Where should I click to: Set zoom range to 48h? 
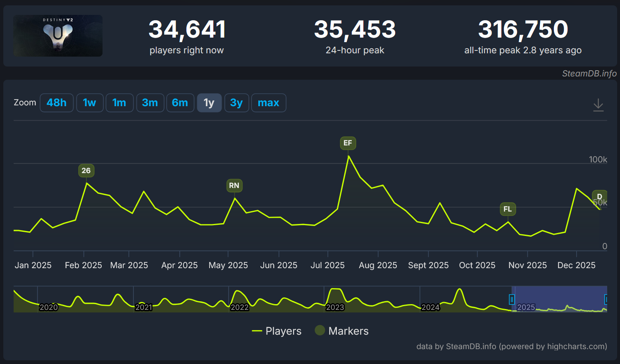[x=57, y=103]
